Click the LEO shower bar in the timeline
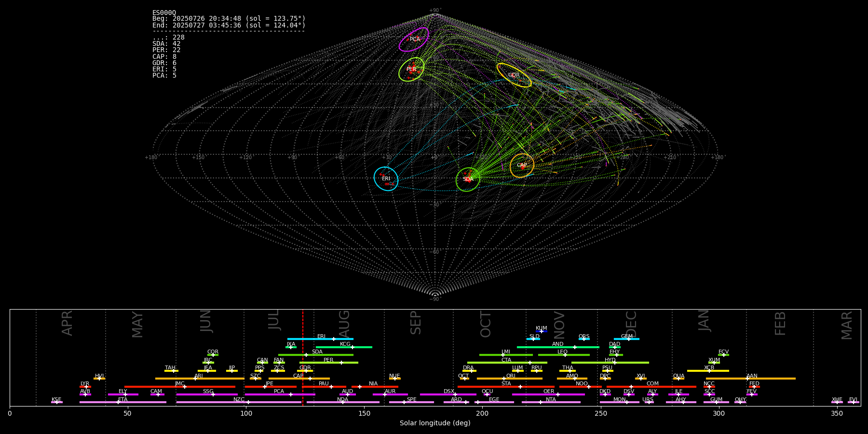868x434 pixels. [x=564, y=355]
